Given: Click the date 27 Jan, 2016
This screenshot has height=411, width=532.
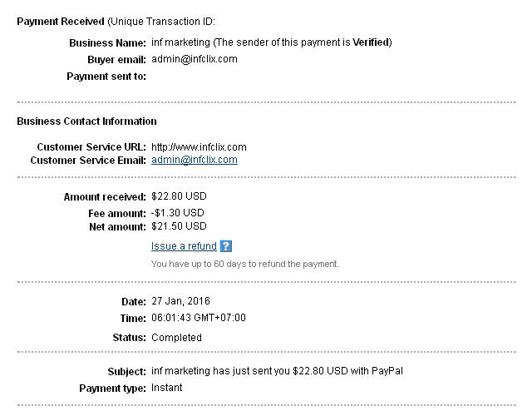Looking at the screenshot, I should coord(182,300).
